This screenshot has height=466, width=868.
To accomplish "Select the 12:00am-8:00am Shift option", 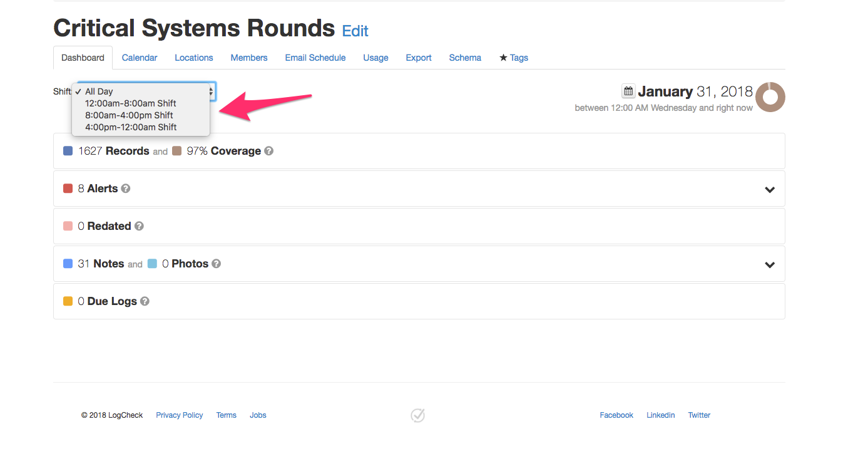I will [130, 103].
